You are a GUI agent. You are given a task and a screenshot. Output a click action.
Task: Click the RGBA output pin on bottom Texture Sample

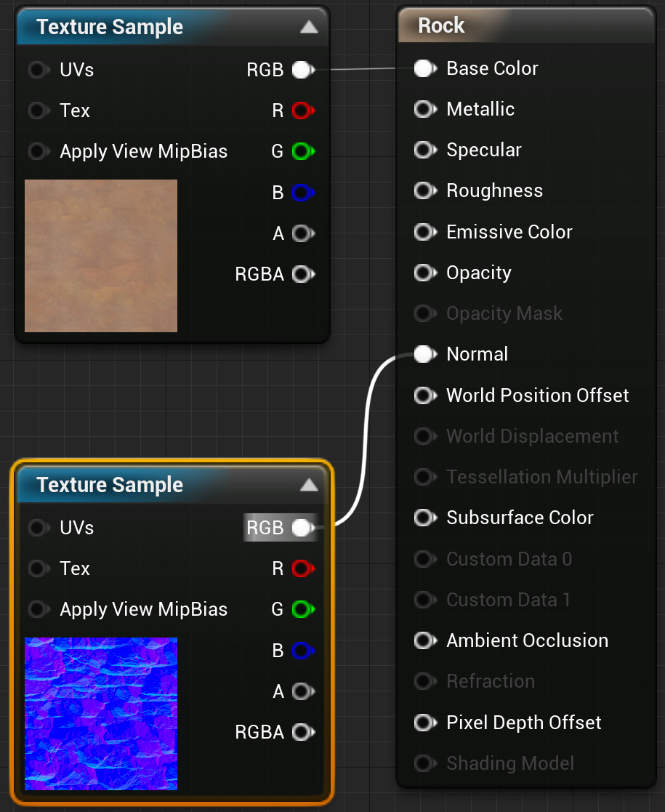click(302, 732)
